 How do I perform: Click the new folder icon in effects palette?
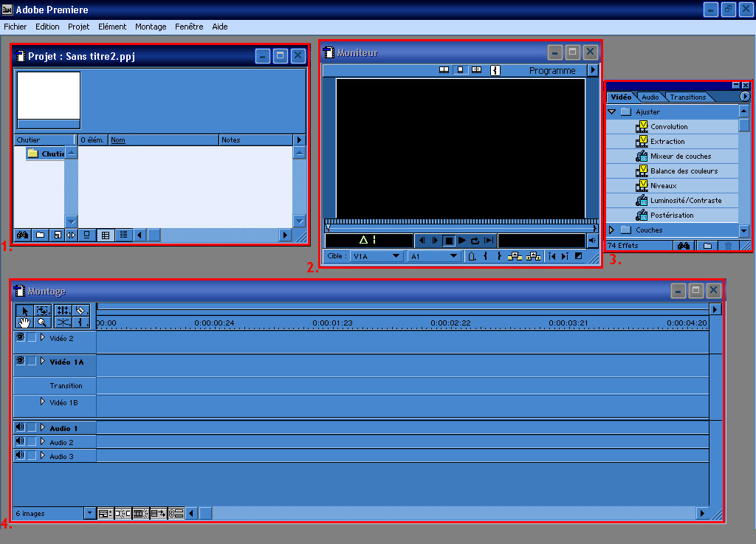tap(707, 246)
